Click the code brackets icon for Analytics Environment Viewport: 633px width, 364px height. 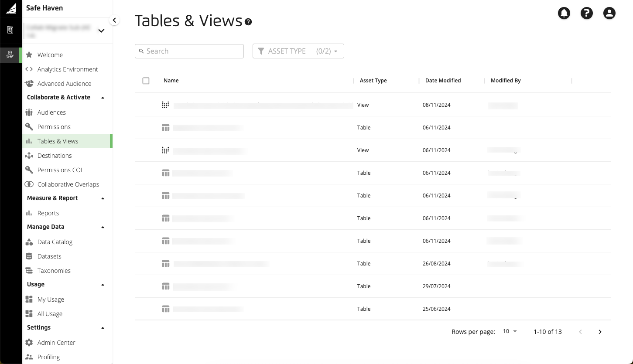point(29,69)
